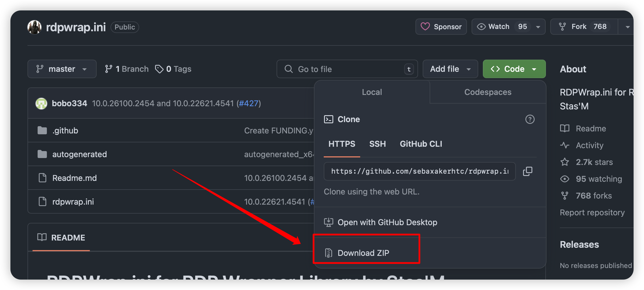Screen dimensions: 644x290
Task: Click the Sponsor heart button
Action: (x=441, y=27)
